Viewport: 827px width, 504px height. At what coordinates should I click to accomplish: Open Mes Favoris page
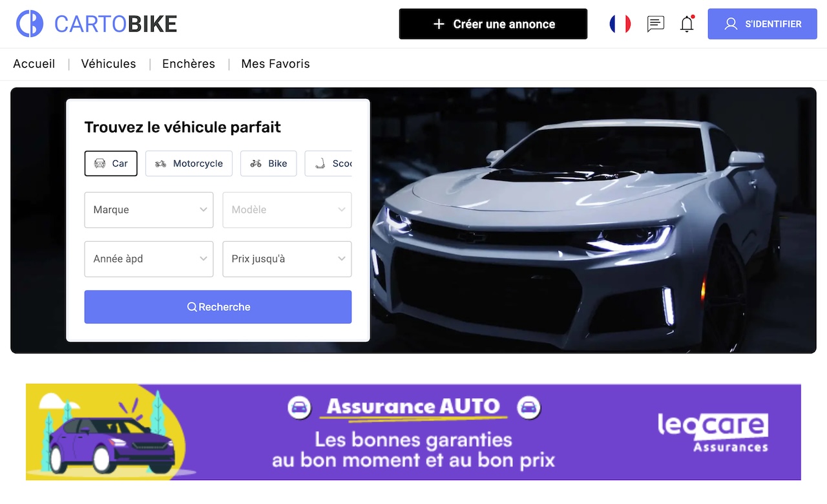point(275,64)
